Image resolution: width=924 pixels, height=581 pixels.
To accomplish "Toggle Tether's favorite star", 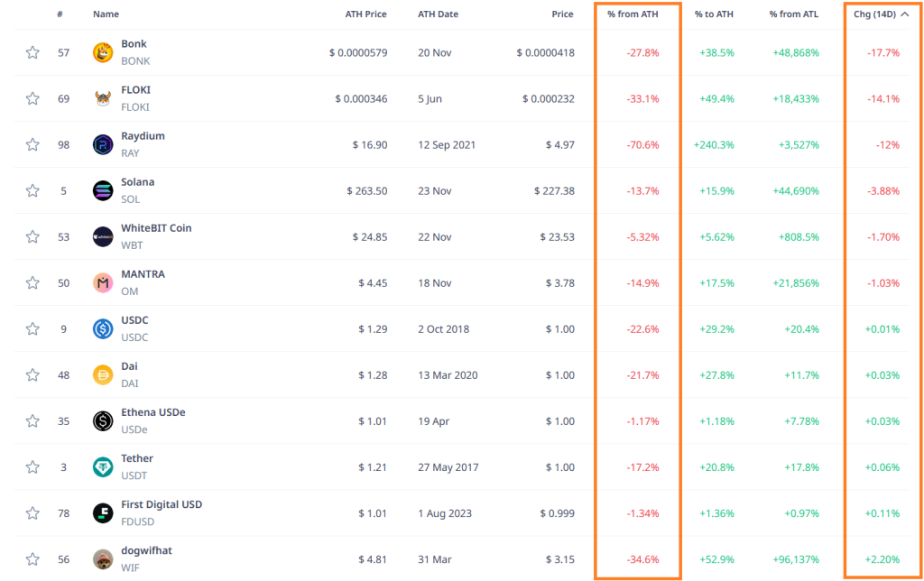I will click(x=32, y=466).
